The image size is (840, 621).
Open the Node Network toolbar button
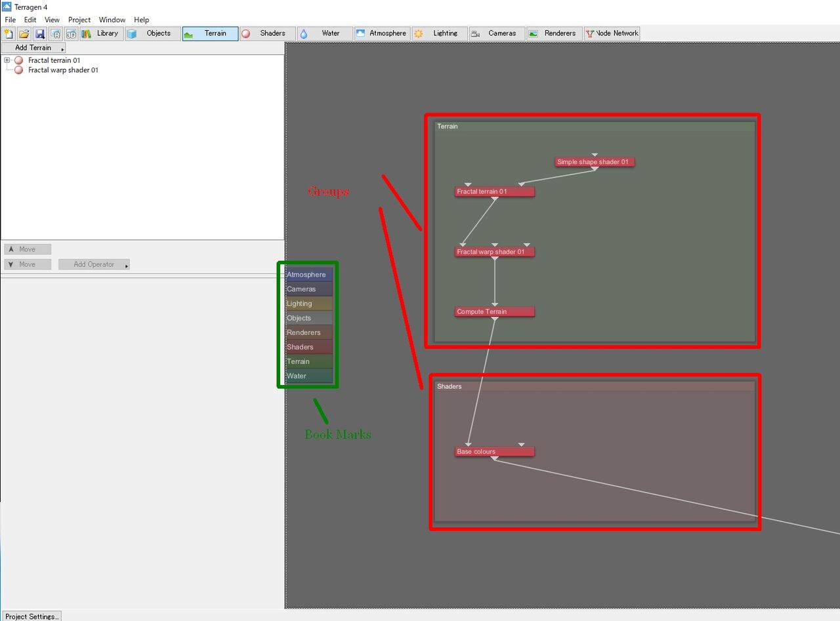(x=612, y=33)
